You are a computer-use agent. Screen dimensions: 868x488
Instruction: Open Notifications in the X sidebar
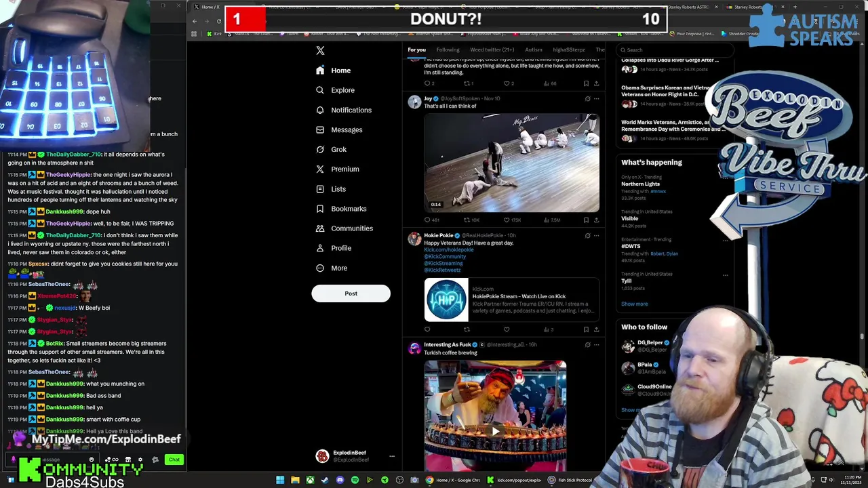point(343,110)
